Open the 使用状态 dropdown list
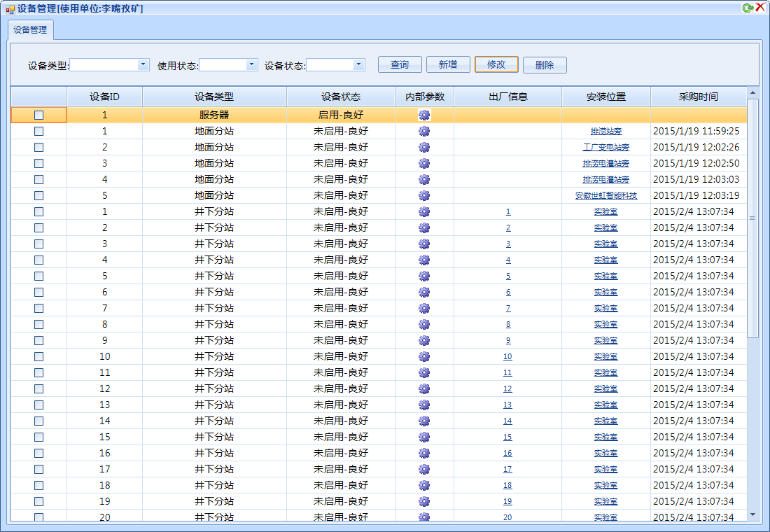 252,64
